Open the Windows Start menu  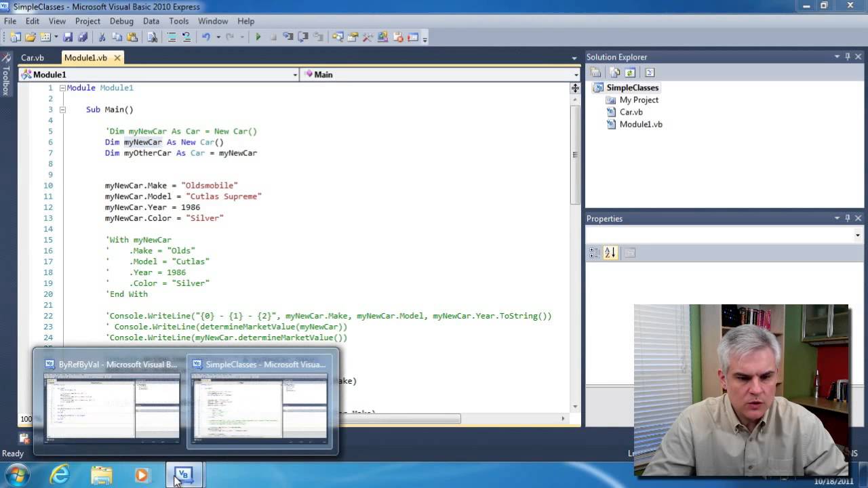pos(16,474)
